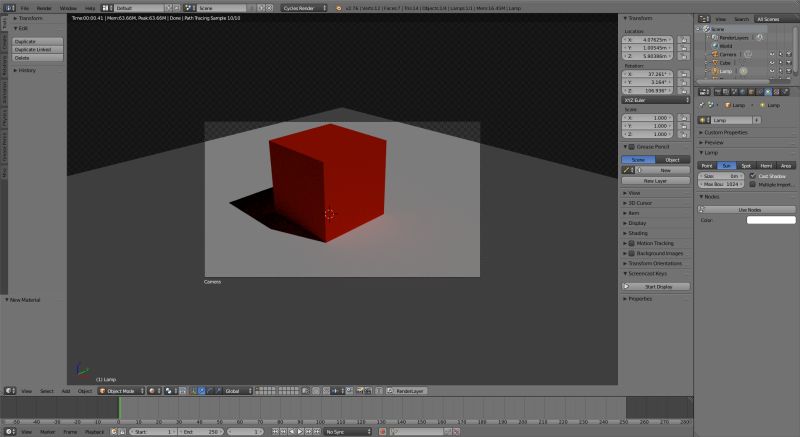
Task: Open the Lamp data properties tab icon
Action: [768, 92]
